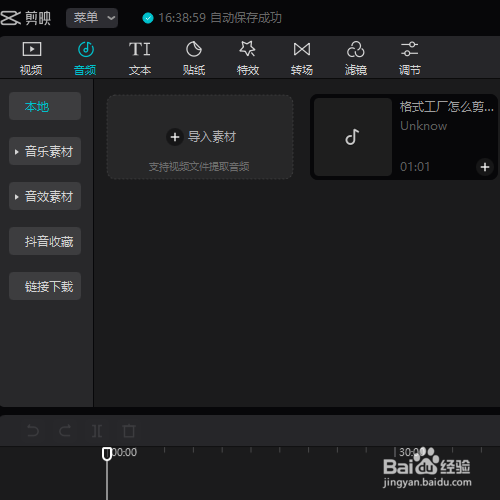Open the 菜单 dropdown menu
The width and height of the screenshot is (500, 500).
(92, 18)
